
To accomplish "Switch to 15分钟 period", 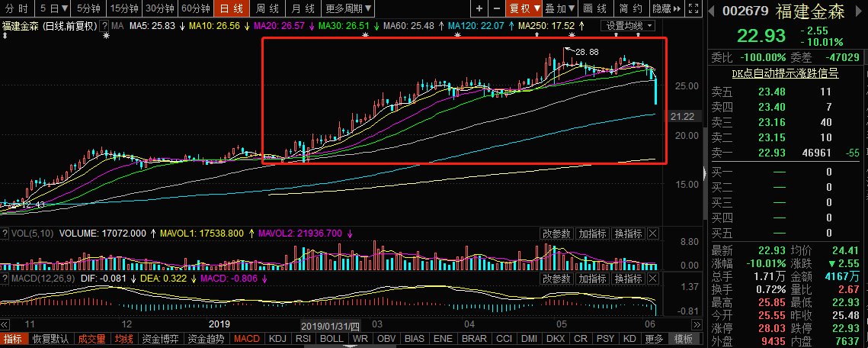I will click(x=124, y=8).
